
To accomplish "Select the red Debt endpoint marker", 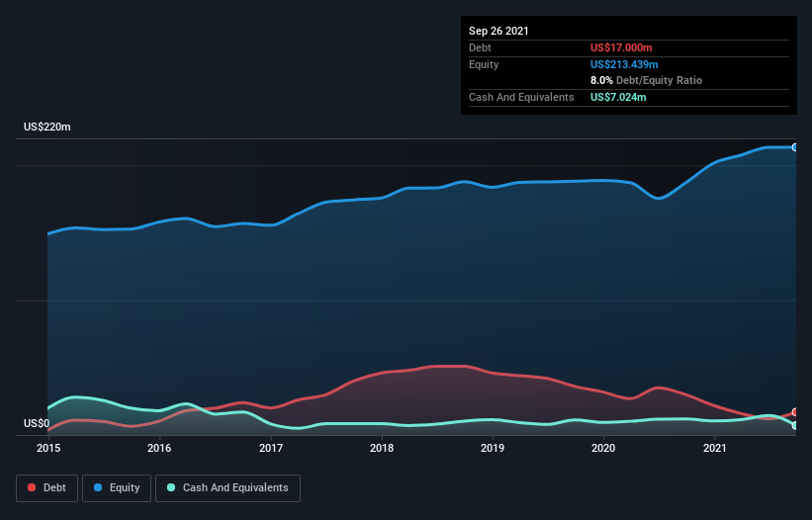I will [795, 412].
